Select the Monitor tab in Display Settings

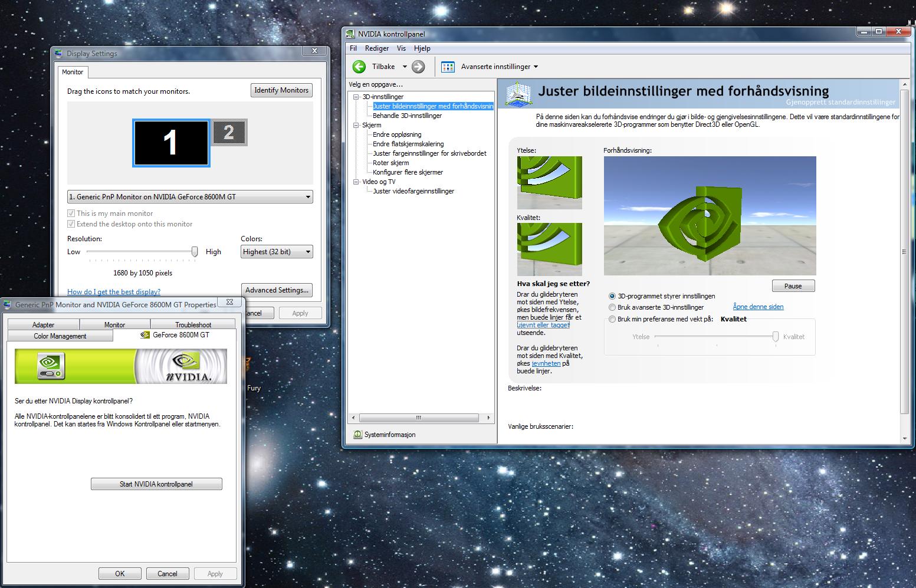(x=73, y=72)
